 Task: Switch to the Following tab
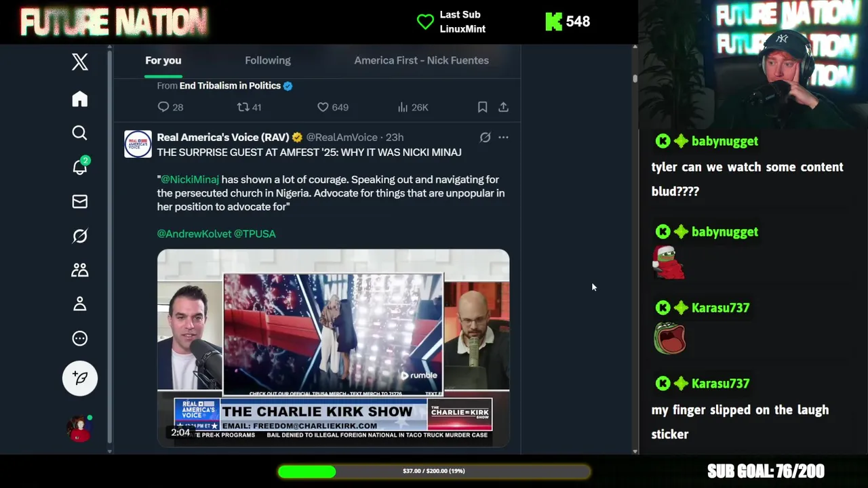click(268, 60)
